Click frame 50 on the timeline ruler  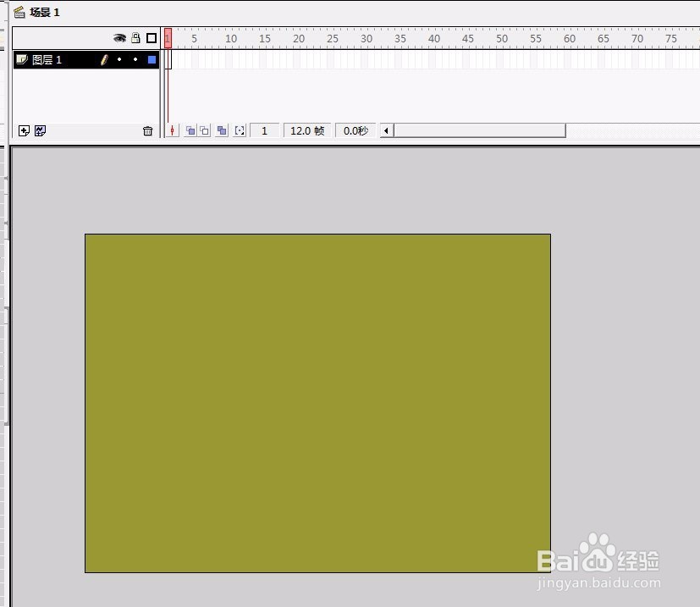click(502, 38)
